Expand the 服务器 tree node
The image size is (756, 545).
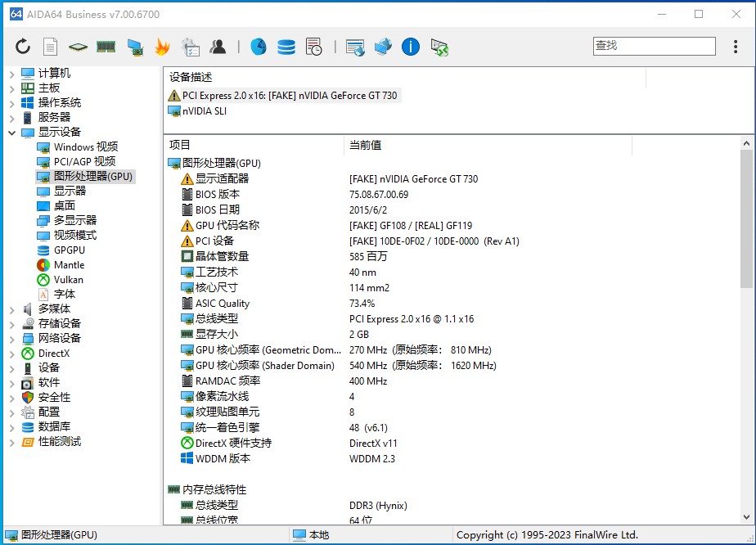tap(12, 118)
